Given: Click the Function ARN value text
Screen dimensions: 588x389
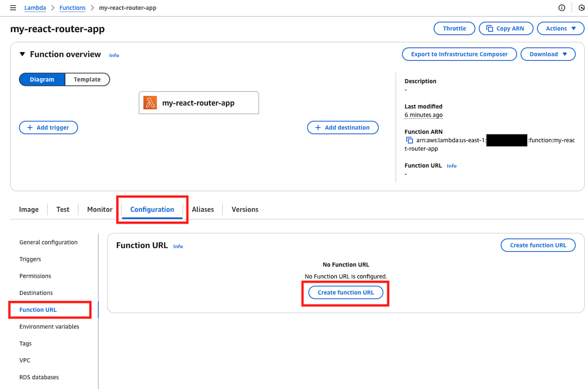Looking at the screenshot, I should point(490,144).
